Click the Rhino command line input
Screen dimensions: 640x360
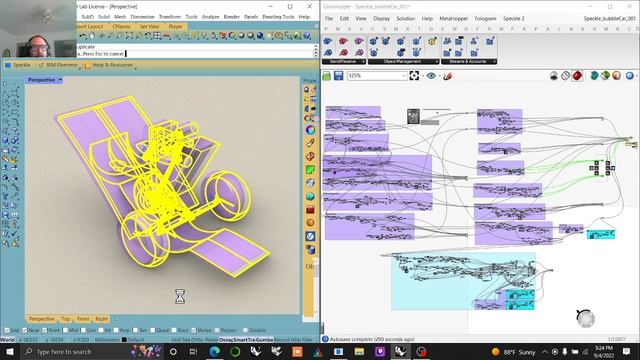coord(196,53)
